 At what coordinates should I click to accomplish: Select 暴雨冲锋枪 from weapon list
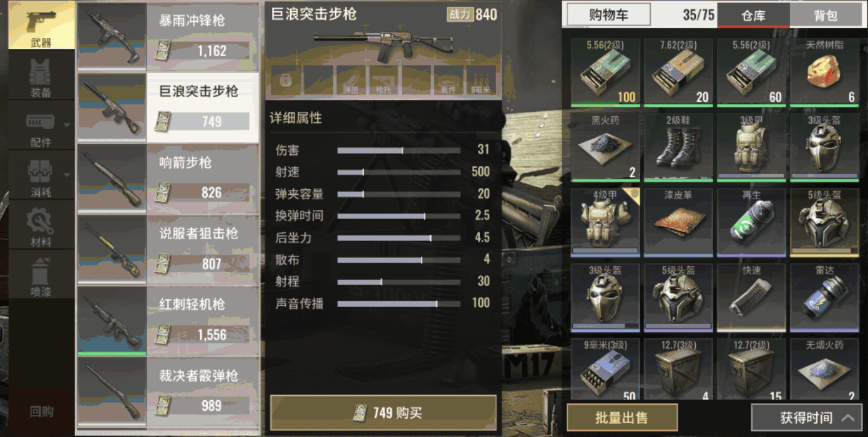[x=168, y=36]
